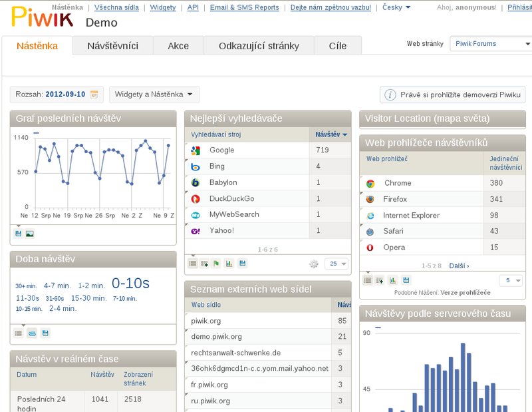The width and height of the screenshot is (532, 412).
Task: Show table with more metrics for search engines
Action: pos(204,264)
